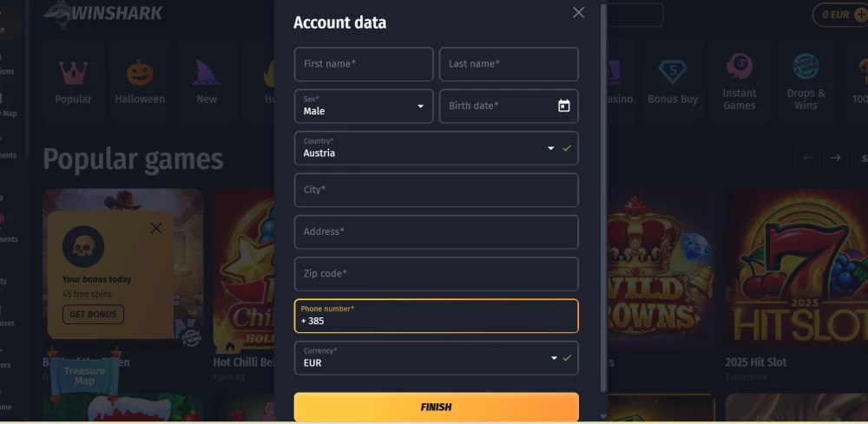Screen dimensions: 868x424
Task: Close the Account data dialog
Action: (579, 12)
